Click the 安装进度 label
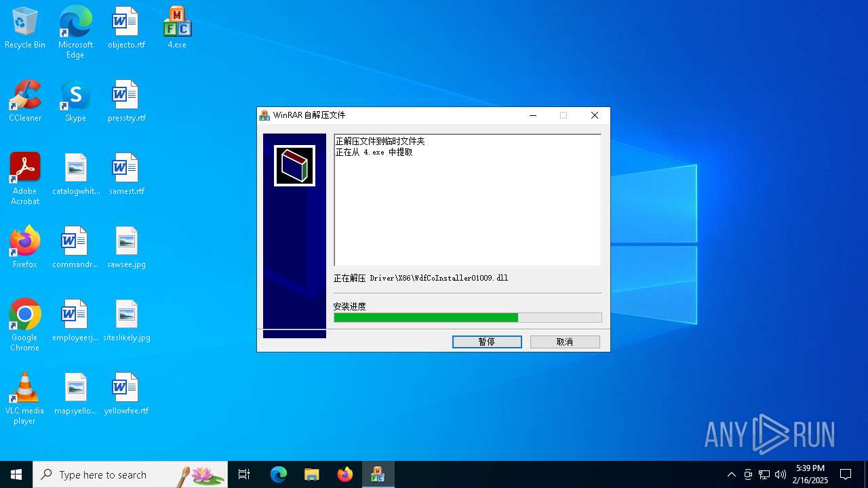The height and width of the screenshot is (488, 868). (349, 306)
